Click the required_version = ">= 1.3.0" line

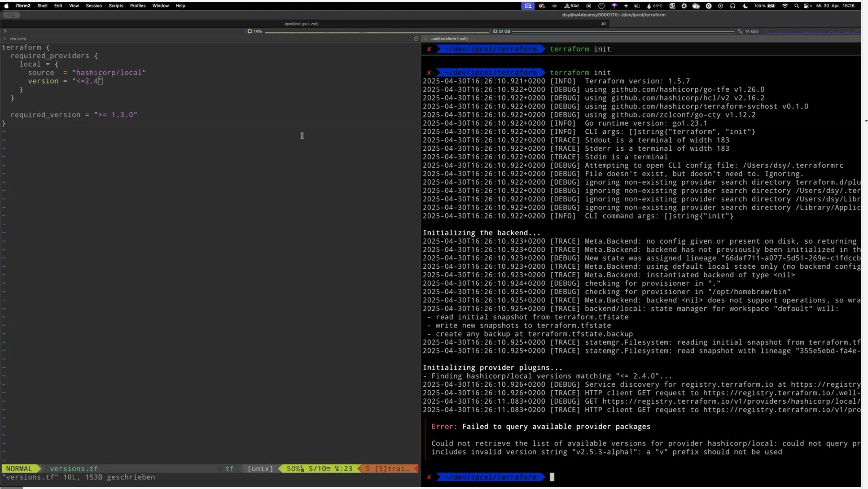coord(74,115)
